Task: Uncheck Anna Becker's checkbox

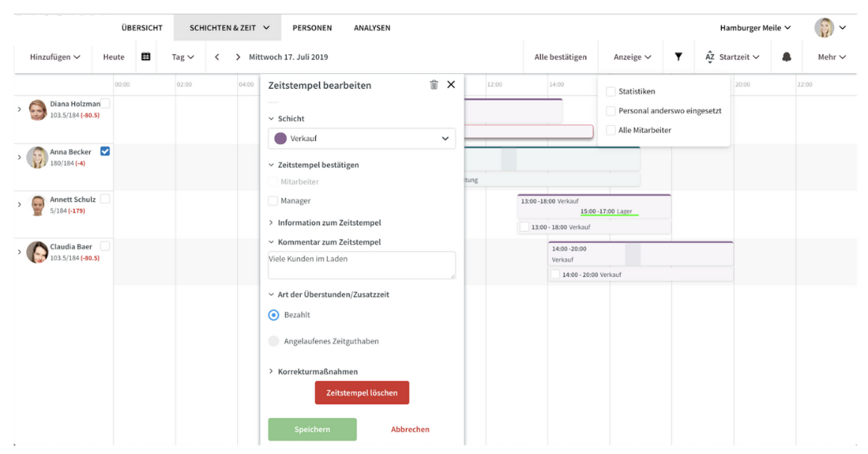Action: [x=105, y=151]
